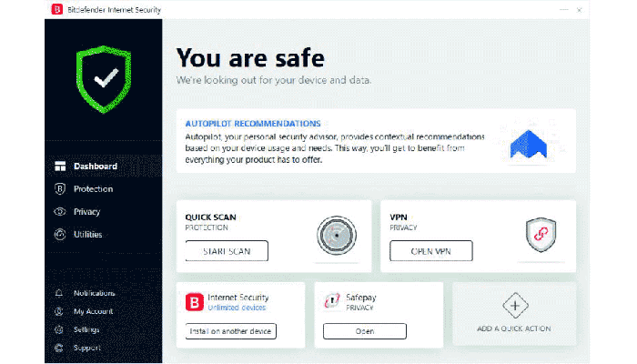This screenshot has width=637, height=364.
Task: Open the Dashboard section
Action: (103, 167)
